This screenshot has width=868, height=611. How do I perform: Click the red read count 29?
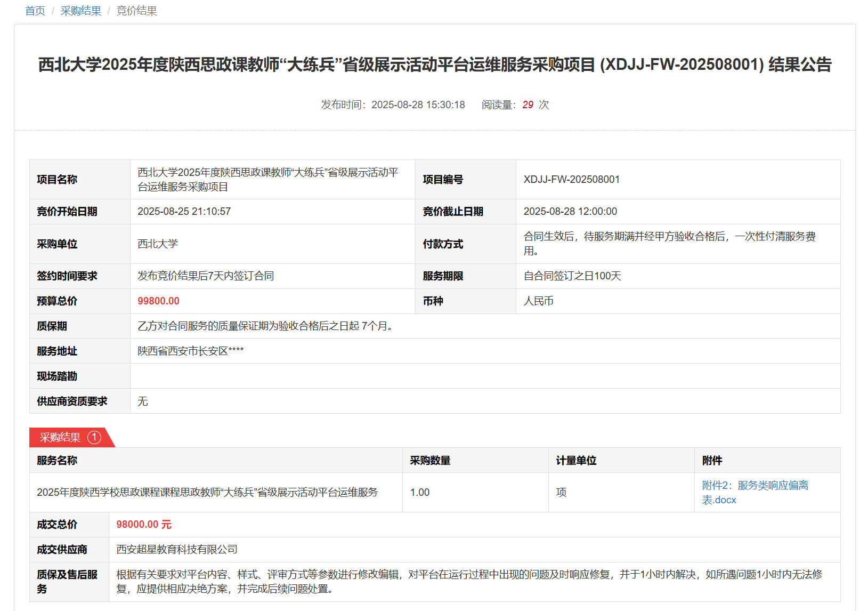point(528,105)
